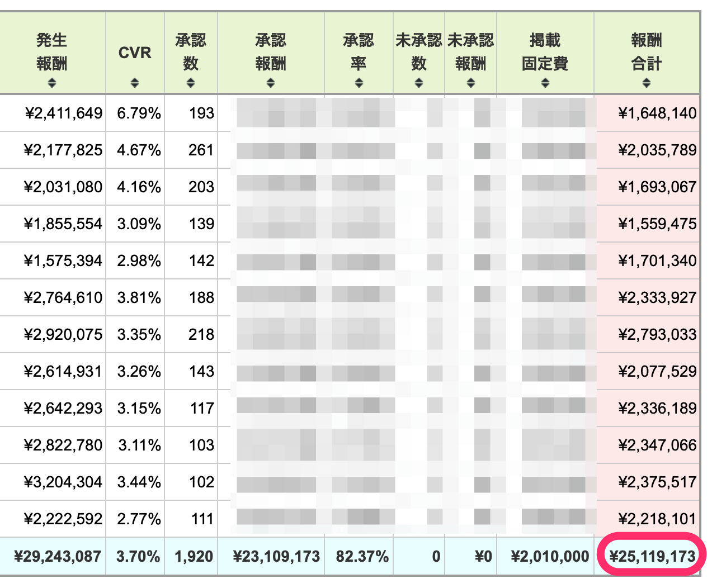Click the 1,920 approval count total
The width and height of the screenshot is (712, 588).
click(x=194, y=556)
